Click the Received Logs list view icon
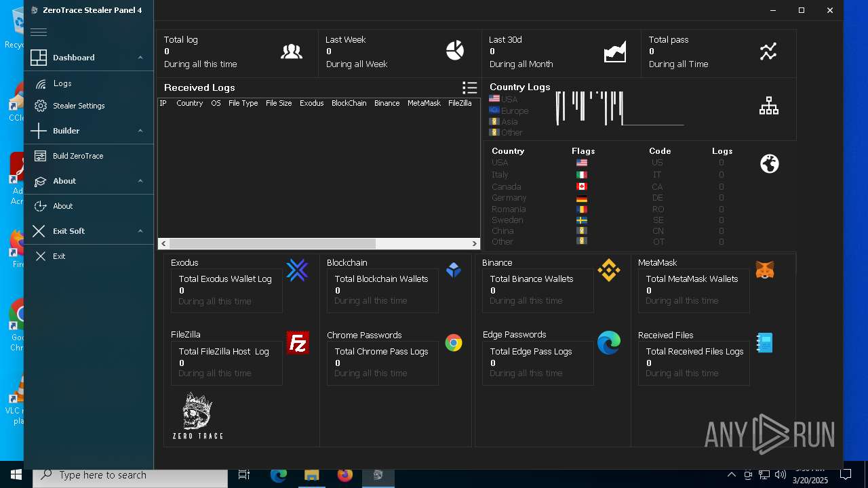 click(469, 87)
